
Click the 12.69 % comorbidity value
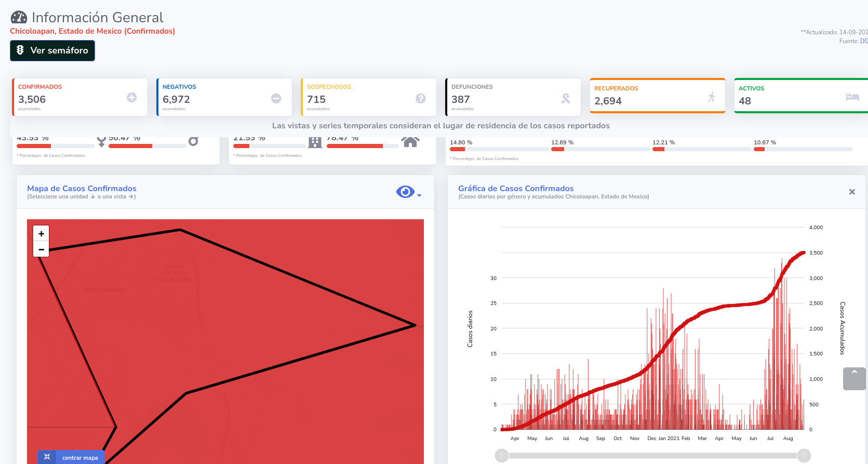(x=563, y=142)
